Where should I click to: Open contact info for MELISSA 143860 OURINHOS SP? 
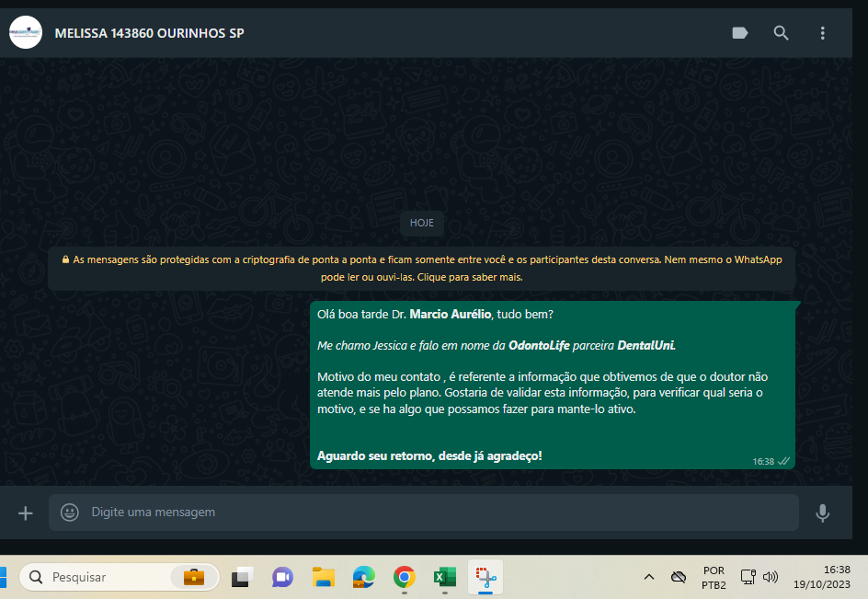click(150, 33)
